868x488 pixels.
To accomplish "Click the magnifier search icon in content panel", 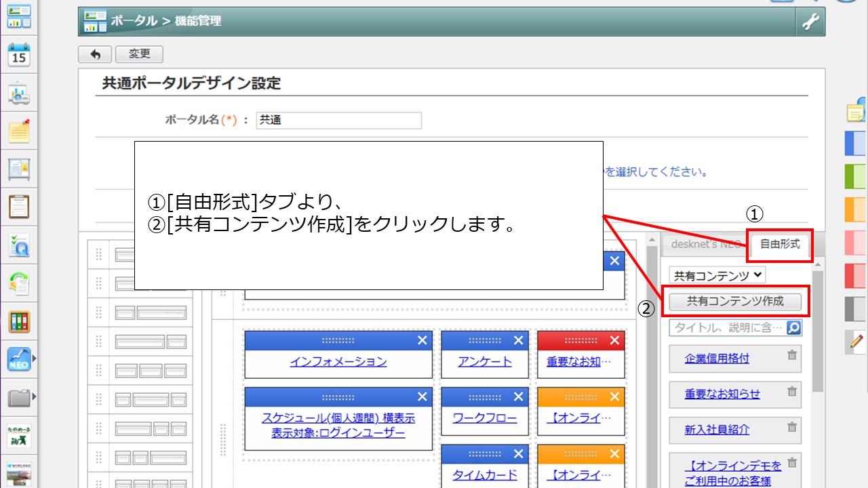I will pyautogui.click(x=793, y=328).
